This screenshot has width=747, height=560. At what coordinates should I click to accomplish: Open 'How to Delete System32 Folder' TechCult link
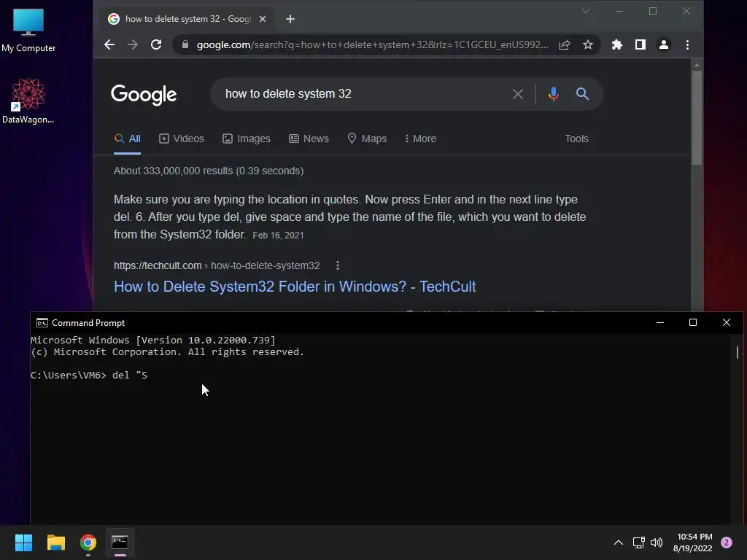point(295,287)
